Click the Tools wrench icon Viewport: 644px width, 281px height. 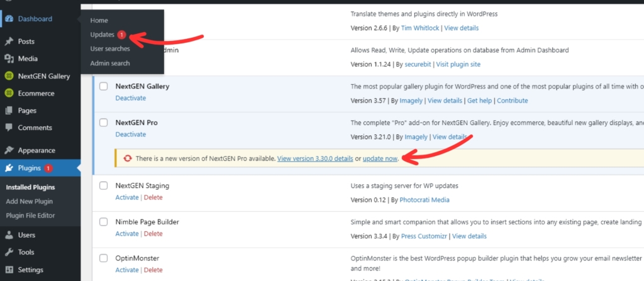click(9, 252)
